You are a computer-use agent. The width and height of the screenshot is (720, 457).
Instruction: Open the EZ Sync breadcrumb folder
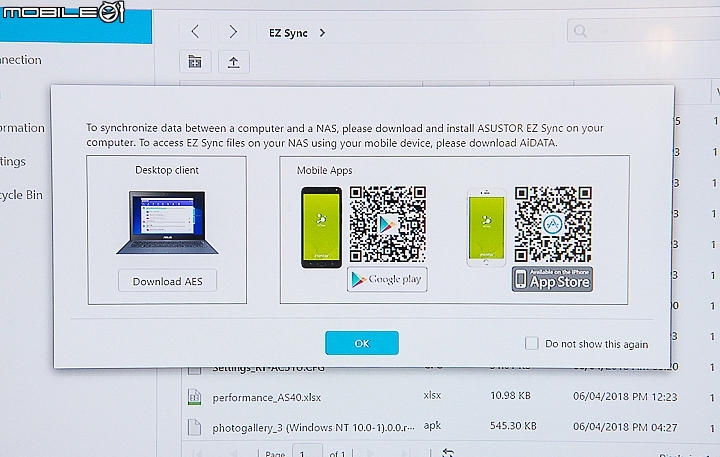[x=288, y=33]
